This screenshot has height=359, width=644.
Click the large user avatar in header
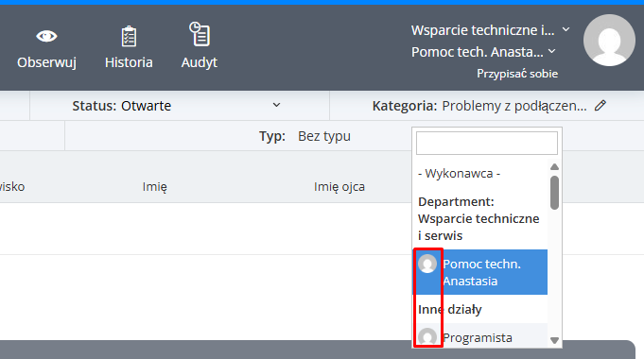[610, 41]
